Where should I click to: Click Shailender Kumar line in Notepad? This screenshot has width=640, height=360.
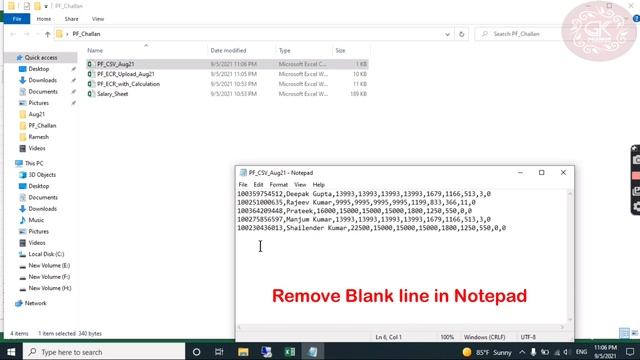[371, 228]
